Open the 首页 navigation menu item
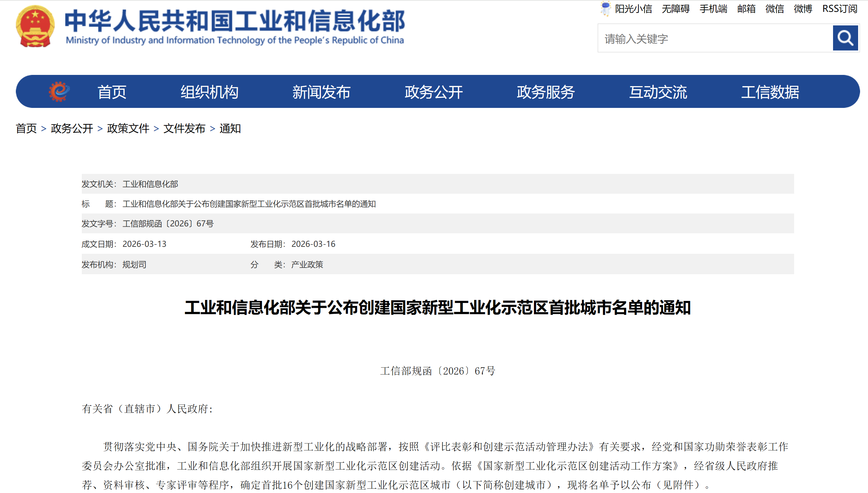The width and height of the screenshot is (868, 493). (112, 92)
